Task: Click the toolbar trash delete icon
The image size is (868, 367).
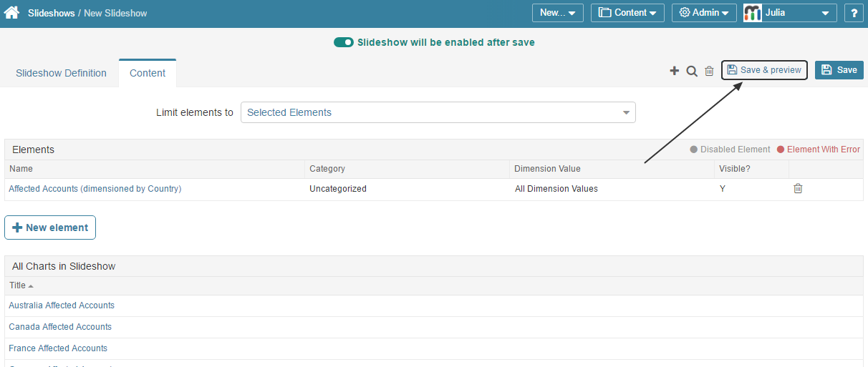Action: [709, 71]
